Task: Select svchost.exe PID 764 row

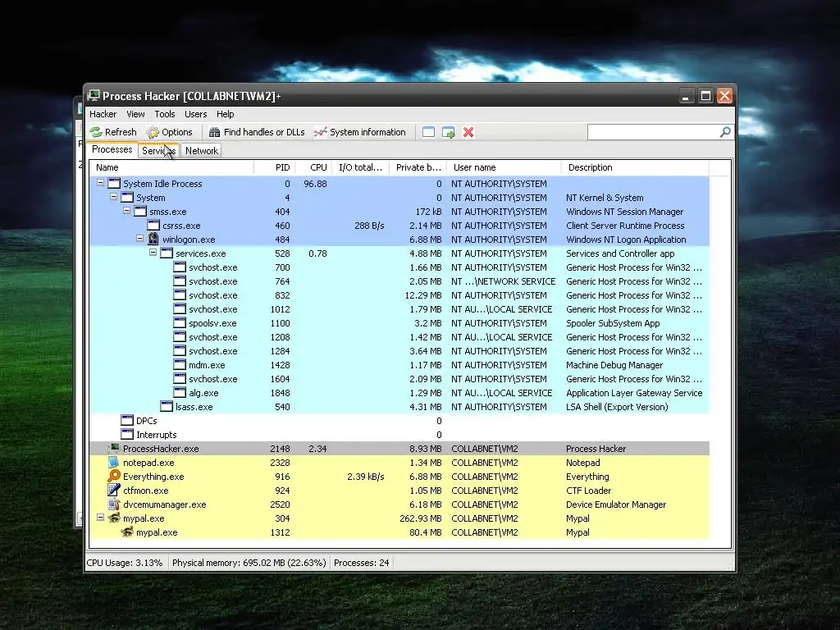Action: click(x=399, y=281)
